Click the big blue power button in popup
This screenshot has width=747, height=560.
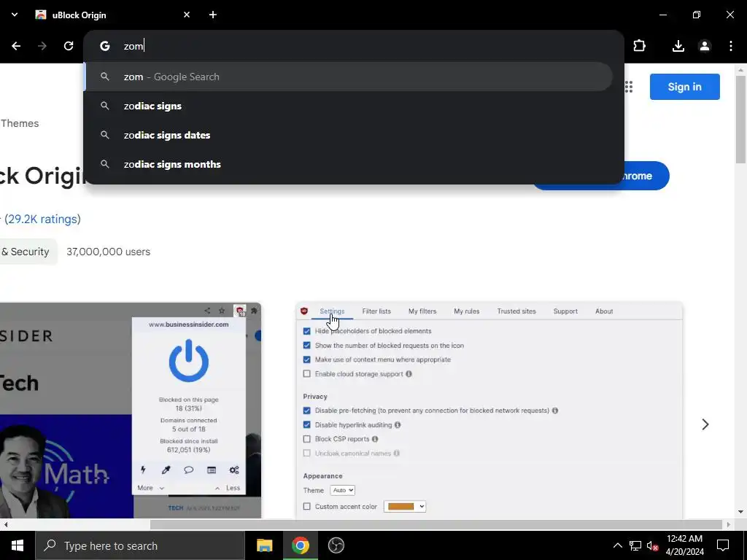(189, 360)
